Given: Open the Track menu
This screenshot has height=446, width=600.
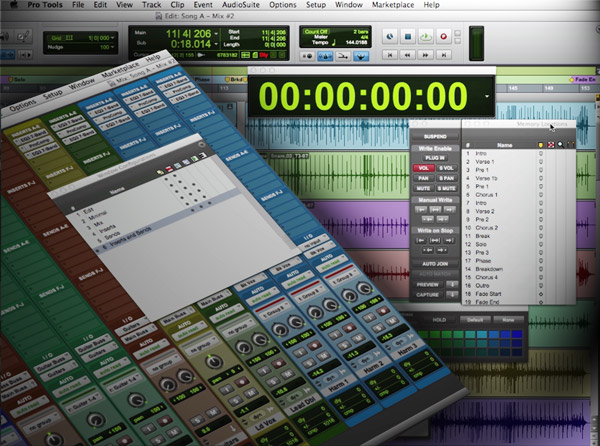Looking at the screenshot, I should [152, 5].
